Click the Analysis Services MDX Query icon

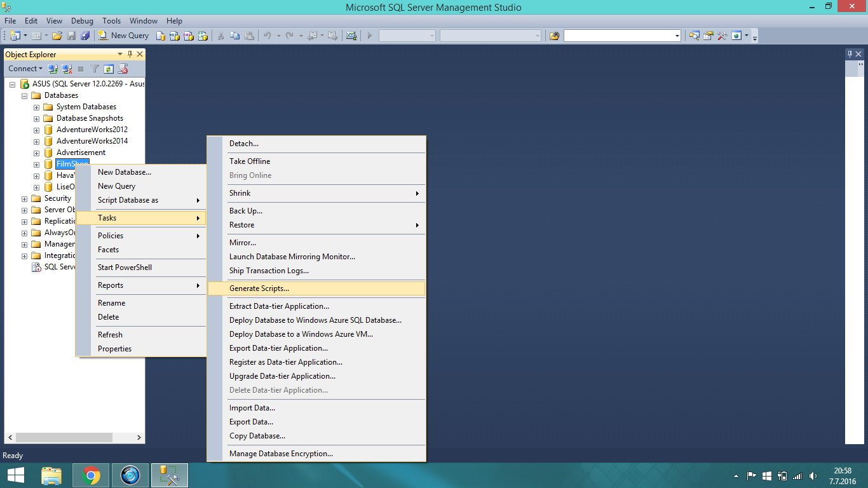tap(175, 36)
